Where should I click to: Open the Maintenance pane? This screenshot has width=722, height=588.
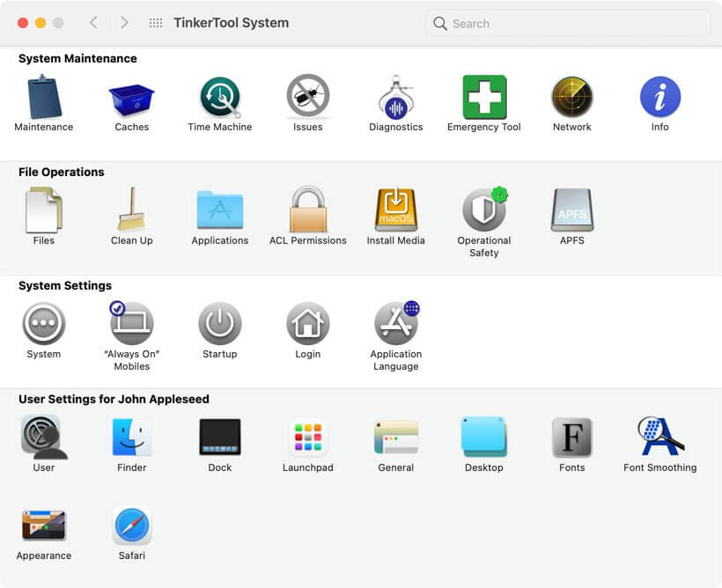(43, 99)
